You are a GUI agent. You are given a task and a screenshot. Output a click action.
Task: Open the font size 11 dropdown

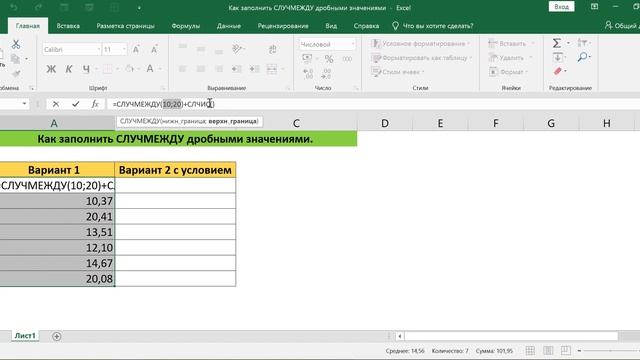tap(124, 50)
